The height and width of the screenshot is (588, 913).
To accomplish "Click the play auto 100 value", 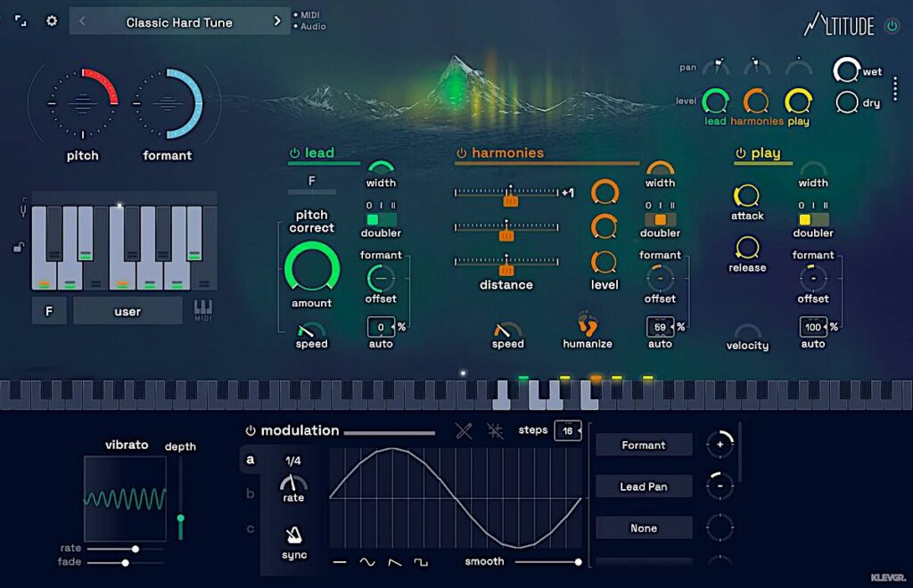I will coord(813,327).
